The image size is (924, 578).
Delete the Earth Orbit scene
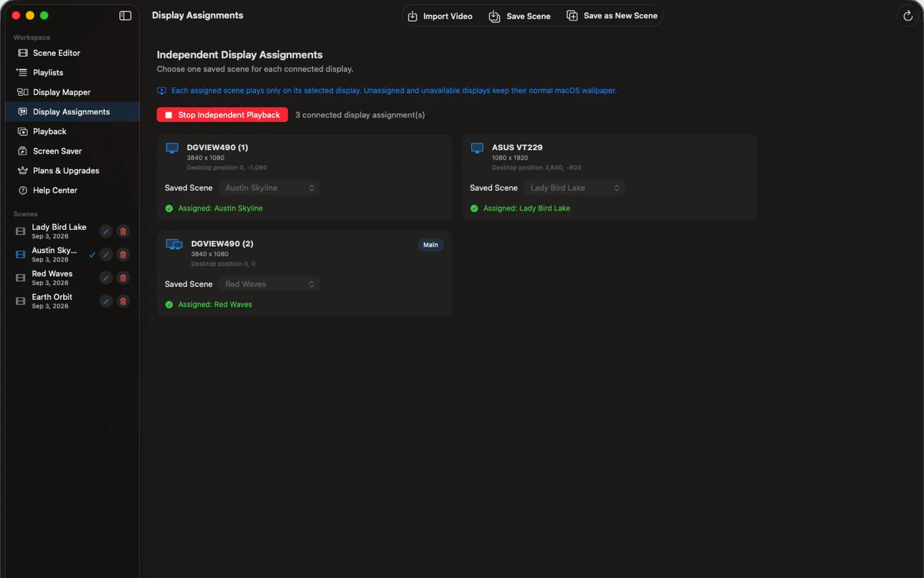[123, 301]
